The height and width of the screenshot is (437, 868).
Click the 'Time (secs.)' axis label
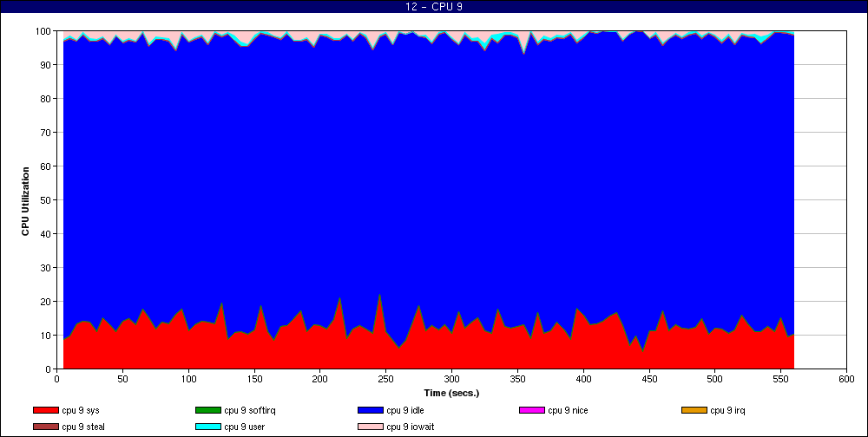(451, 394)
